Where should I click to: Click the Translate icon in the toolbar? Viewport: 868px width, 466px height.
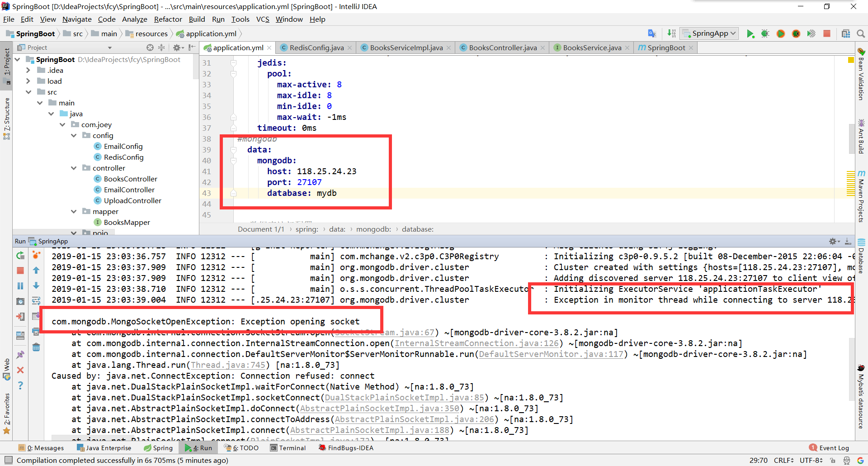click(x=651, y=33)
